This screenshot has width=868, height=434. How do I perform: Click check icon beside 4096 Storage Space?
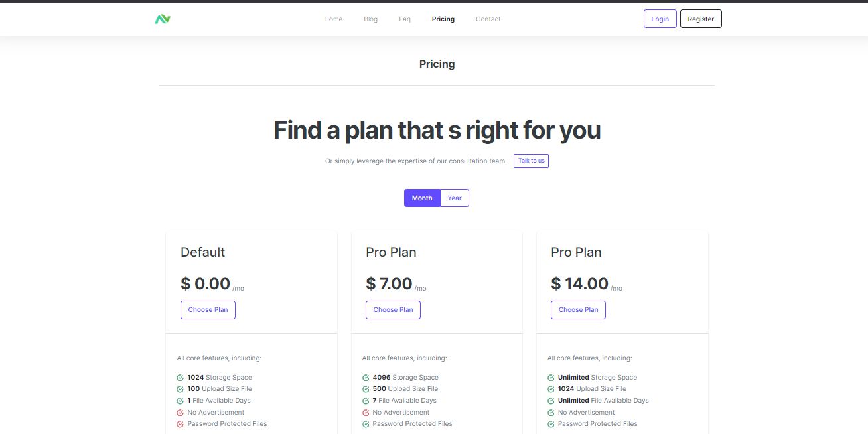tap(366, 378)
